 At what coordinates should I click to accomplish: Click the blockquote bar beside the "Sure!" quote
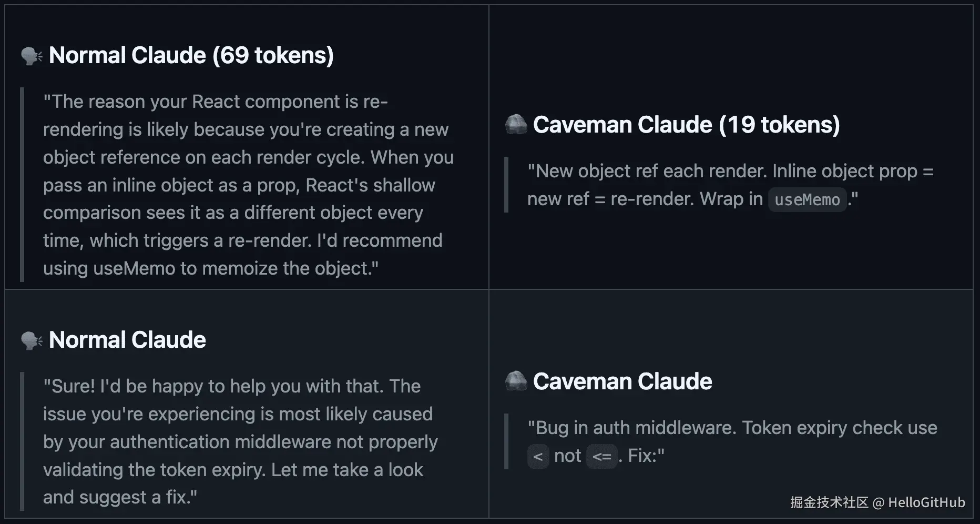tap(22, 441)
